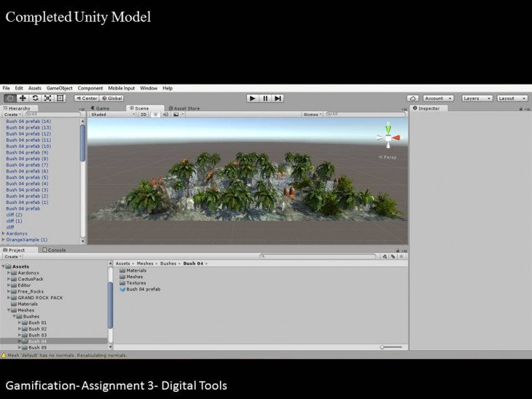Screen dimensions: 532x399
Task: Click the Global handle rotation button
Action: pyautogui.click(x=112, y=98)
